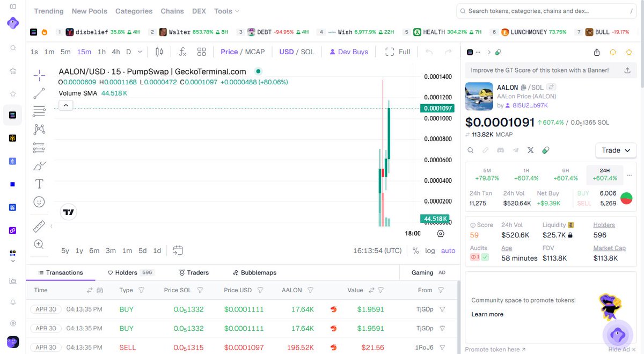
Task: Open the Price USD column filter
Action: [x=260, y=290]
